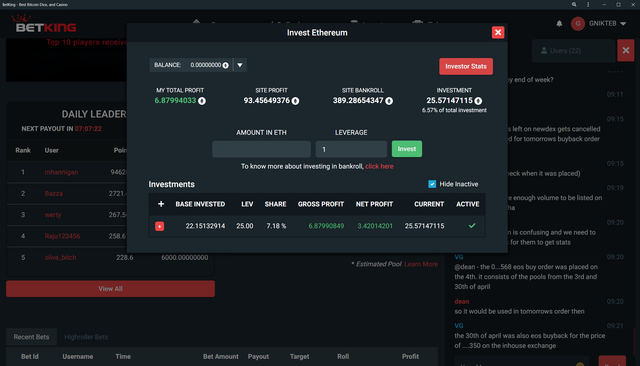
Task: Close the Invest Ethereum dialog
Action: 498,33
